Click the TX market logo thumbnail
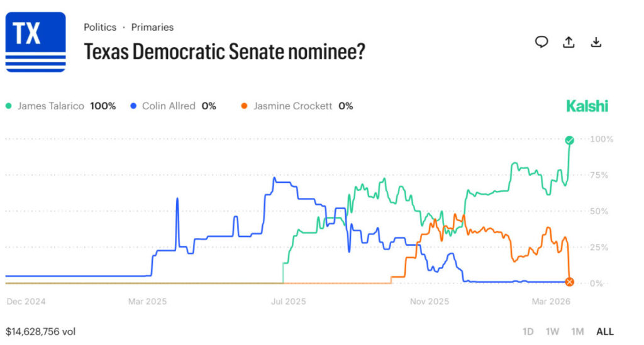Screen dimensions: 644x345 [36, 42]
